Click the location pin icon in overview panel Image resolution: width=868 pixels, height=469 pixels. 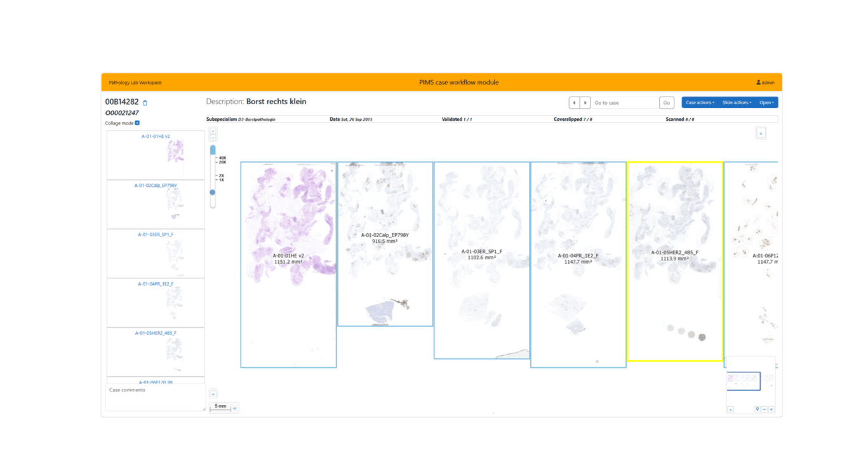click(x=757, y=409)
